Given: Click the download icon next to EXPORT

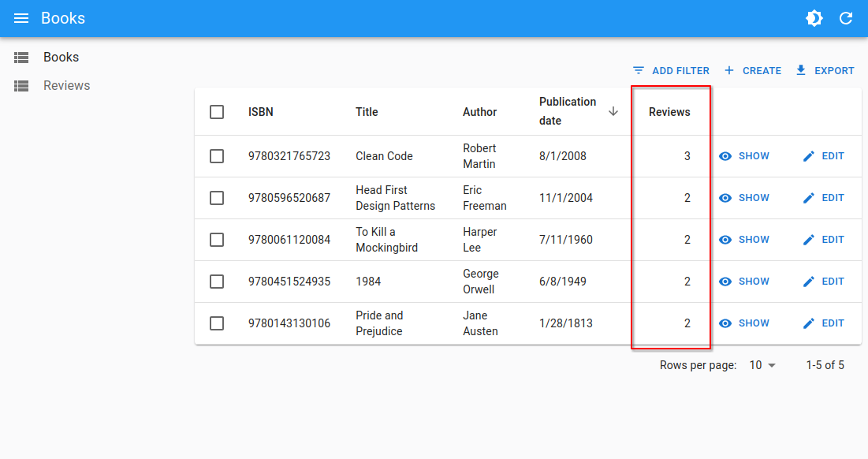Looking at the screenshot, I should [801, 70].
